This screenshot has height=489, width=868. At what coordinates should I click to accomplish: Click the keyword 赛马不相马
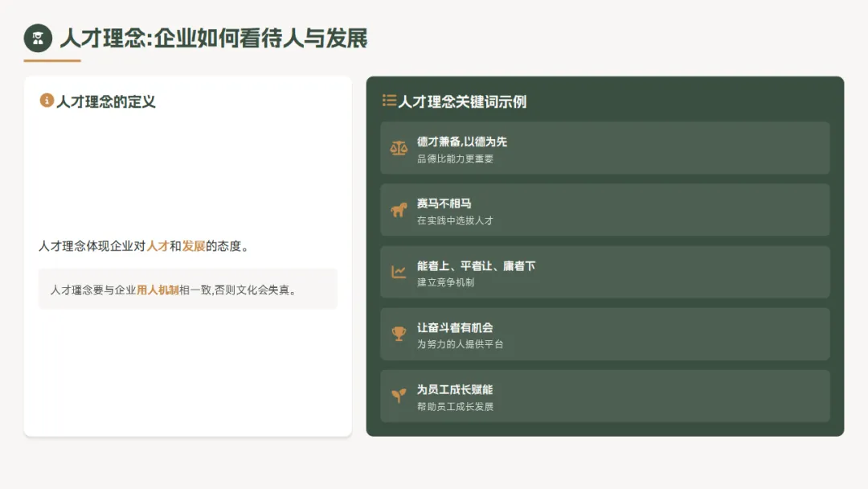[444, 203]
